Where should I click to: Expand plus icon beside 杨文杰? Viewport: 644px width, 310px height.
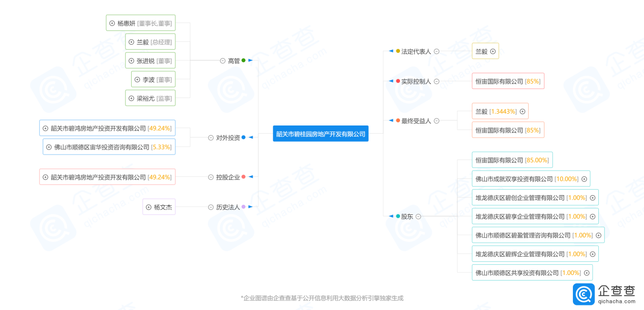[x=149, y=207]
